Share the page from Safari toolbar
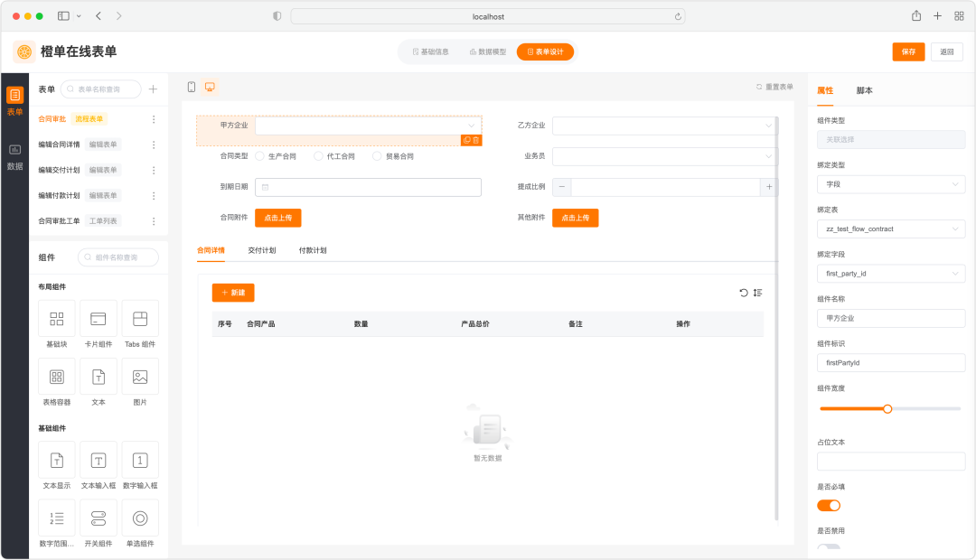The image size is (976, 560). 916,16
